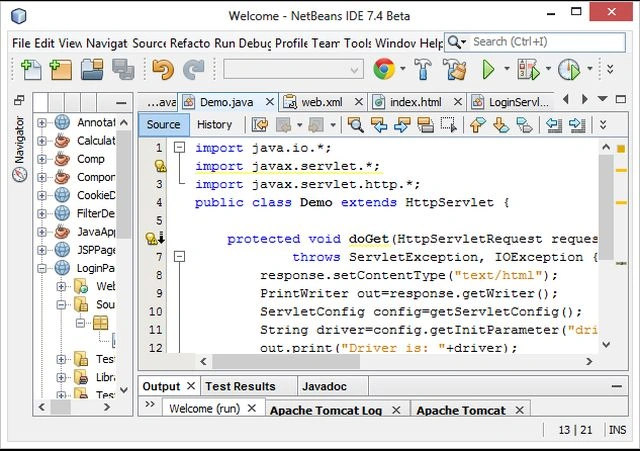
Task: Click the Undo arrow icon
Action: [x=162, y=69]
